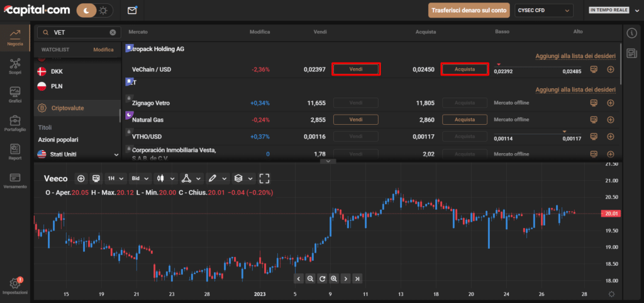Pan chart left with arrow button

[299, 278]
